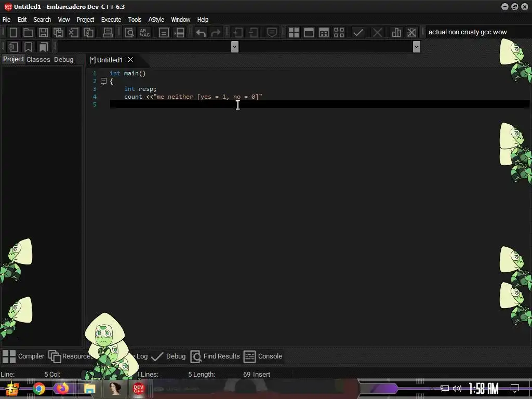Image resolution: width=532 pixels, height=399 pixels.
Task: Open the Search menu
Action: (x=42, y=20)
